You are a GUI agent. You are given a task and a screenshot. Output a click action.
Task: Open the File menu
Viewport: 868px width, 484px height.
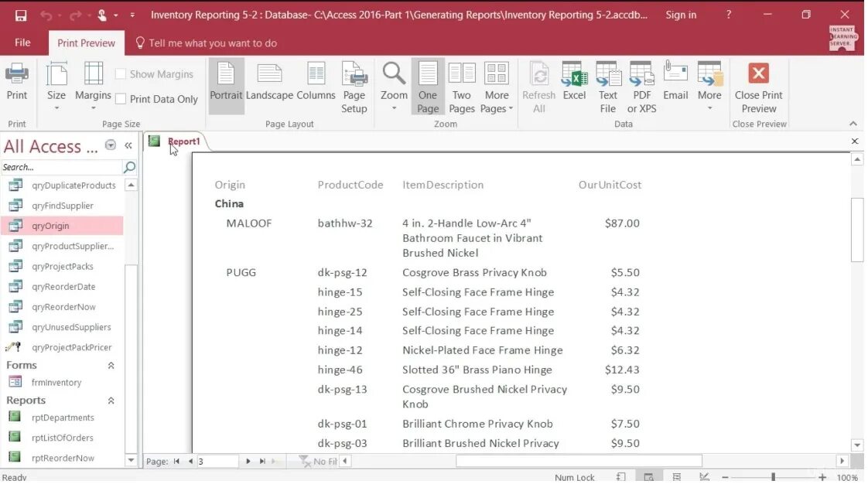(22, 43)
